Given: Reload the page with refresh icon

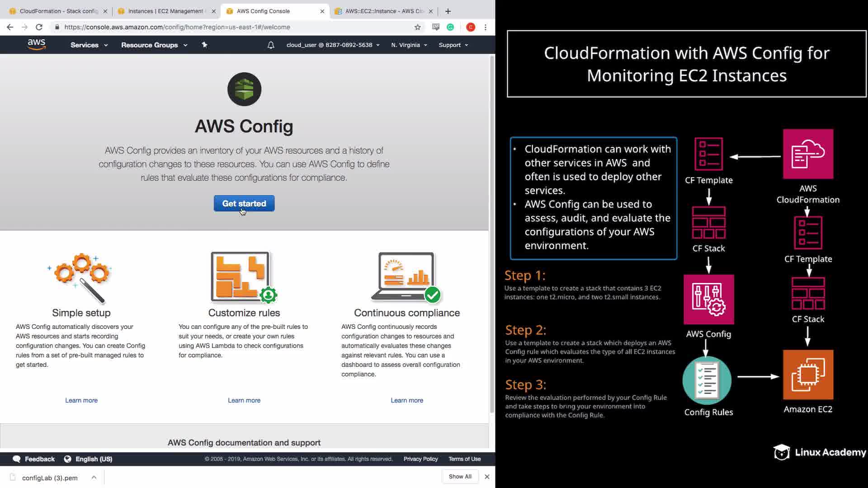Looking at the screenshot, I should (x=39, y=27).
